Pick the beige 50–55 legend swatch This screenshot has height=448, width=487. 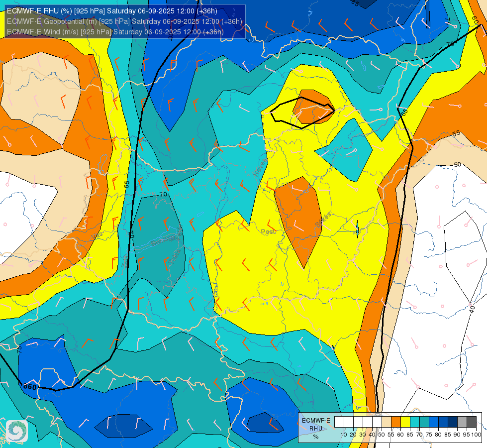tap(387, 422)
